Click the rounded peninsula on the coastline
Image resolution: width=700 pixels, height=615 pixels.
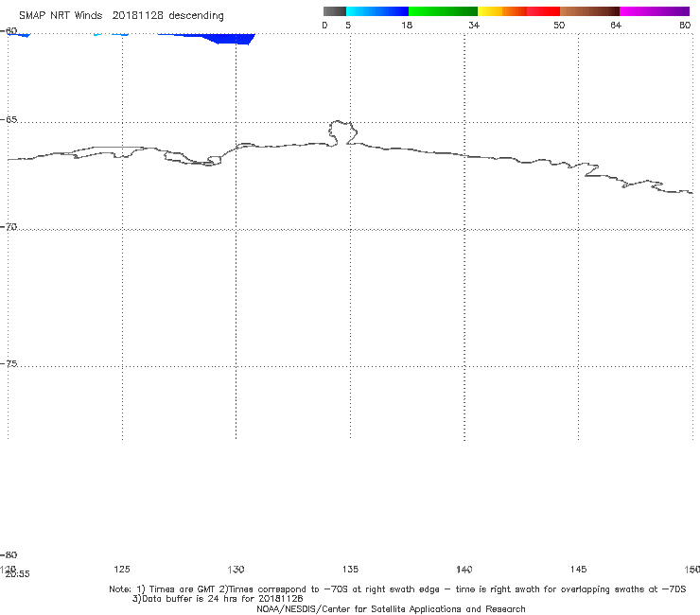pos(342,132)
